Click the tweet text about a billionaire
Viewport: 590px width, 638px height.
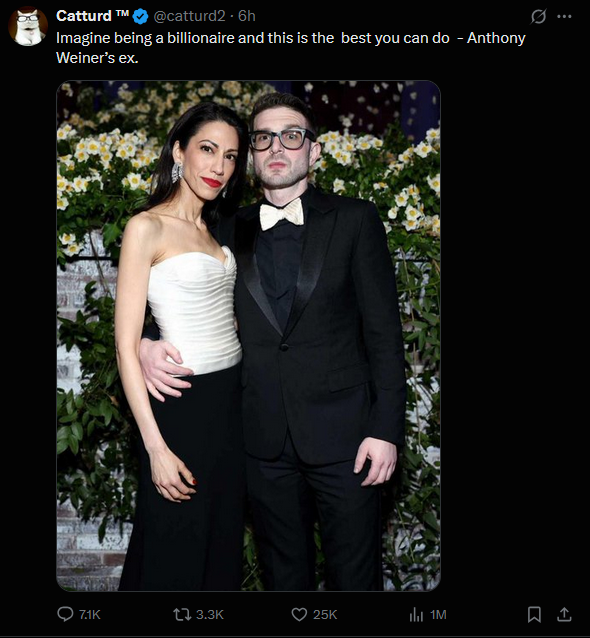[x=291, y=48]
